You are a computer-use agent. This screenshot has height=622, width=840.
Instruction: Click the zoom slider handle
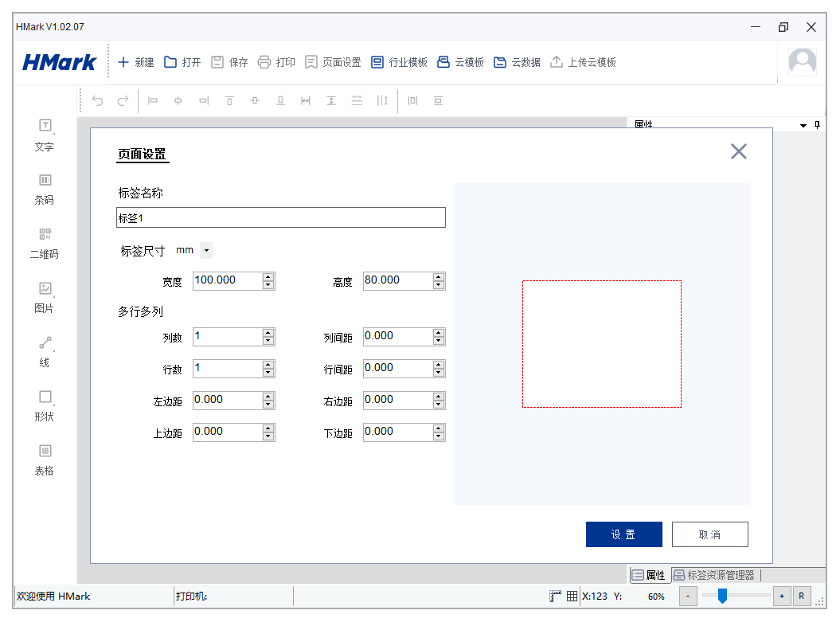(x=722, y=596)
